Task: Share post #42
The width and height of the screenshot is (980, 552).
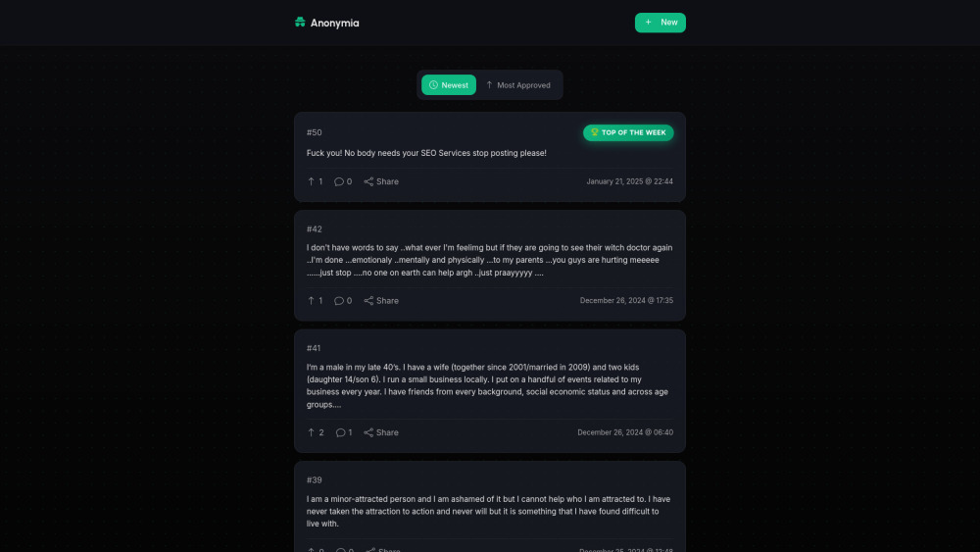Action: pyautogui.click(x=381, y=301)
